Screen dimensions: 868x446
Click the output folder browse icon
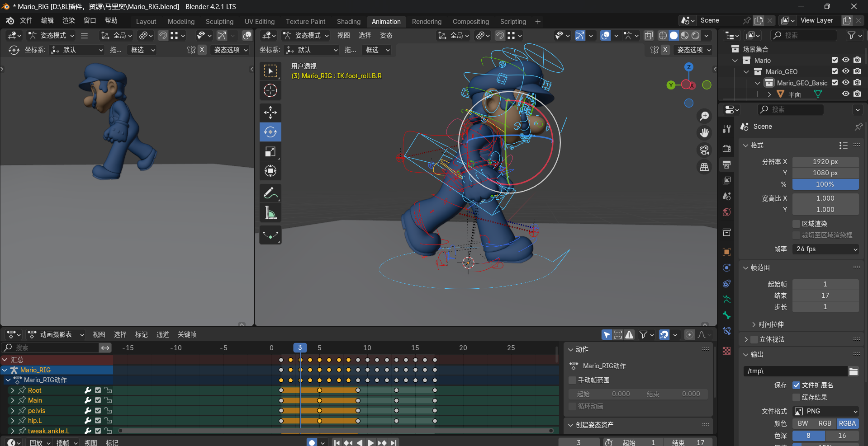[x=854, y=371]
